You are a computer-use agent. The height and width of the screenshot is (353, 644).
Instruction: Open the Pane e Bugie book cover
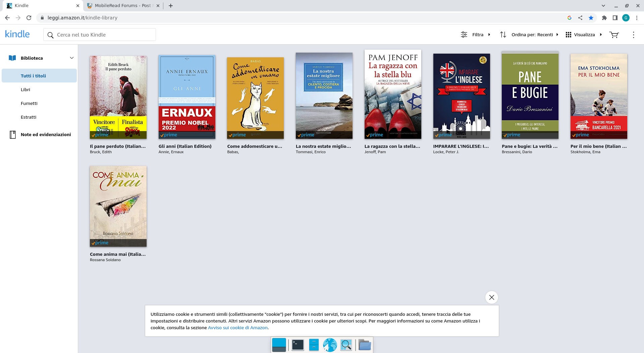point(530,95)
